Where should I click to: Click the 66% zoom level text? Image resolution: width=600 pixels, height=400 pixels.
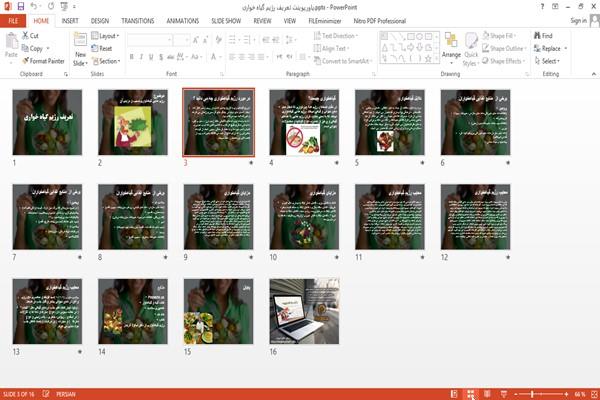580,394
